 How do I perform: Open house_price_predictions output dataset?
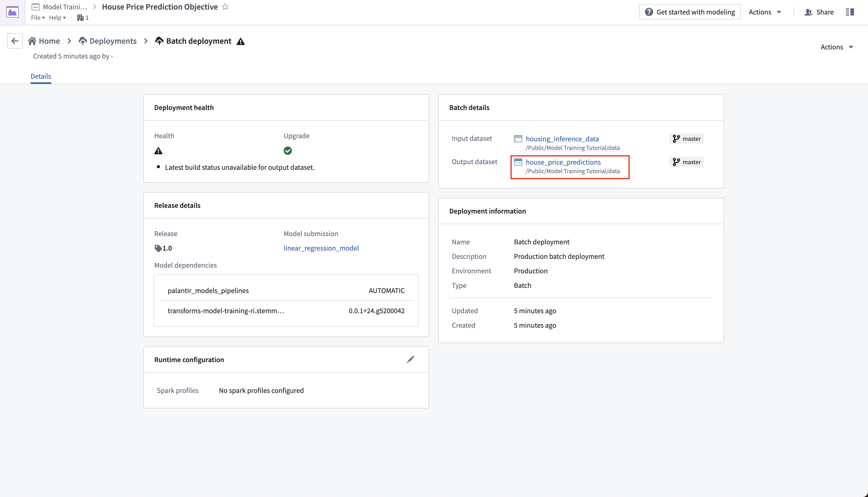coord(563,162)
